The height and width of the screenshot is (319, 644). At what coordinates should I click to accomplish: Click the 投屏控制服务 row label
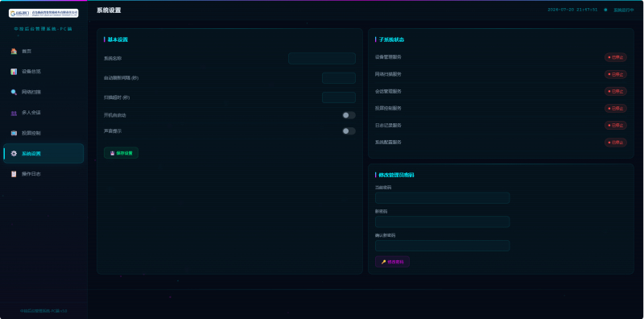coord(388,108)
